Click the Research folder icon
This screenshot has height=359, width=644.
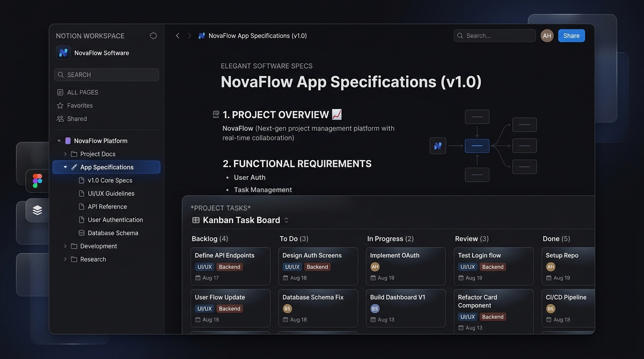point(74,259)
